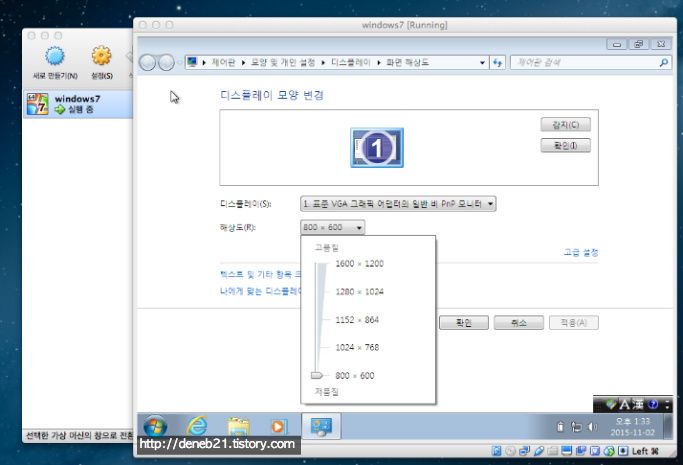Click the VirtualBox video capture status icon
683x465 pixels.
coord(581,451)
